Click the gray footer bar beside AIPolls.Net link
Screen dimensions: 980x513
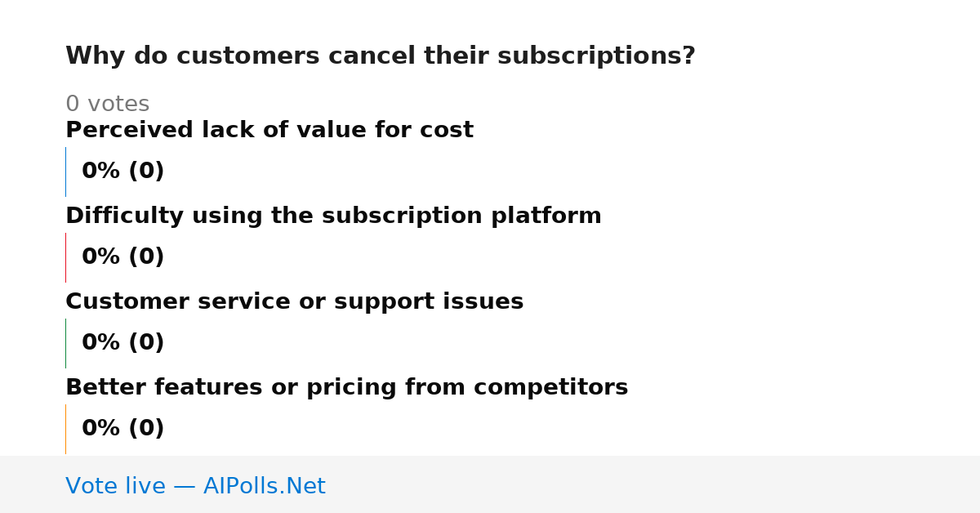coord(653,484)
